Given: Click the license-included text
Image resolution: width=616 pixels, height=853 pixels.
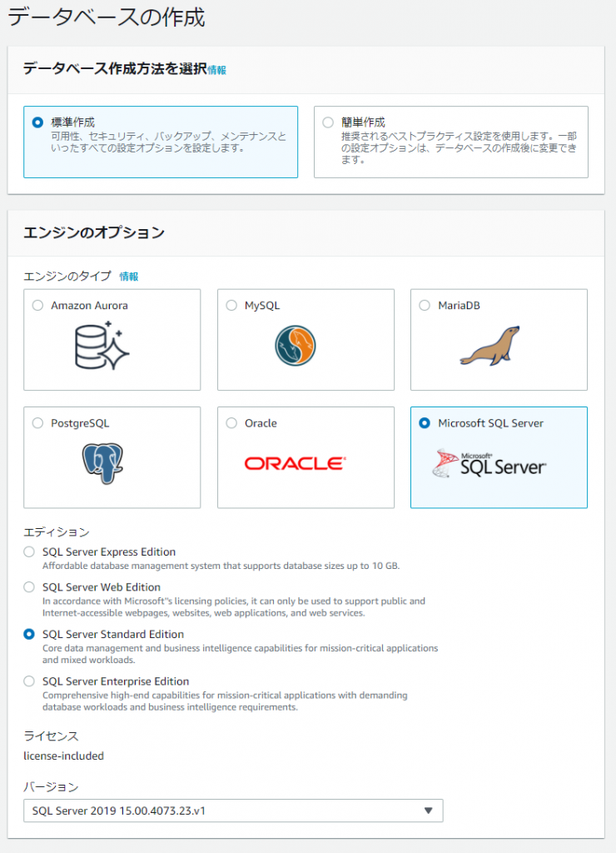Looking at the screenshot, I should pos(63,756).
